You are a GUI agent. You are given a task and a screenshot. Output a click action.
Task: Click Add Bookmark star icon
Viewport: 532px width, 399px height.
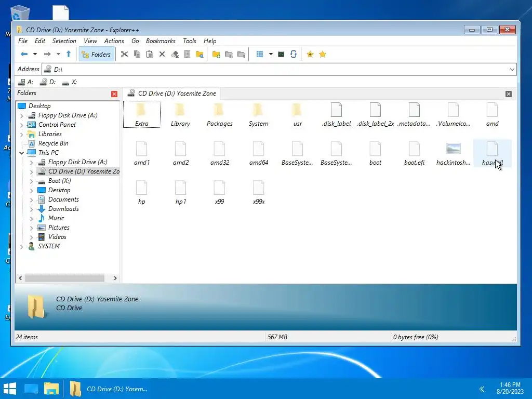pyautogui.click(x=310, y=54)
